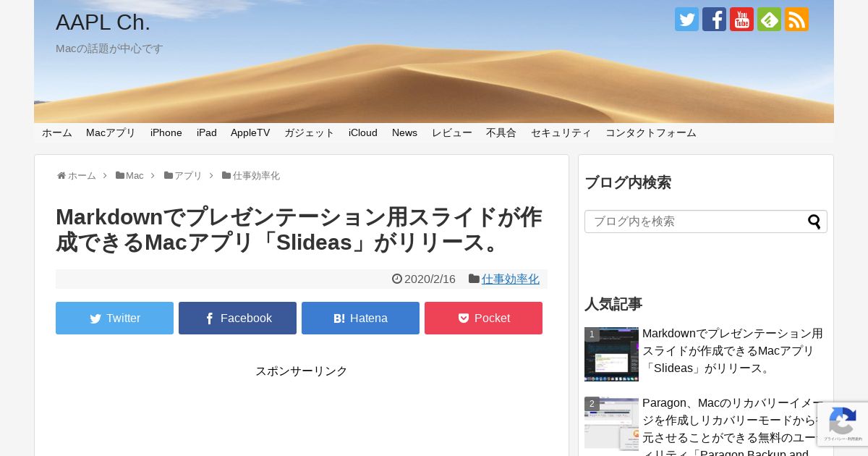Open the iPhone menu item
Image resolution: width=868 pixels, height=456 pixels.
(x=166, y=132)
